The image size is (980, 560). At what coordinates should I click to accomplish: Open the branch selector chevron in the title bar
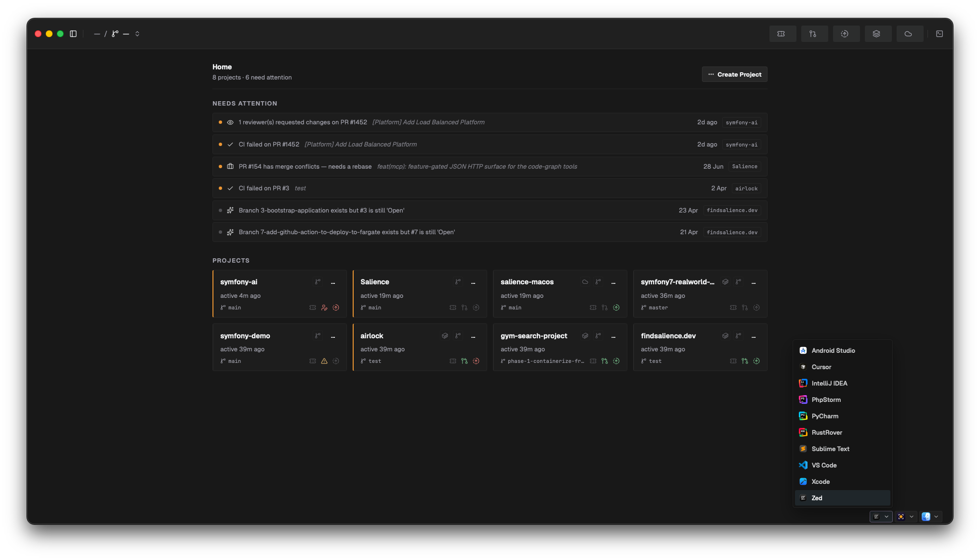point(137,34)
